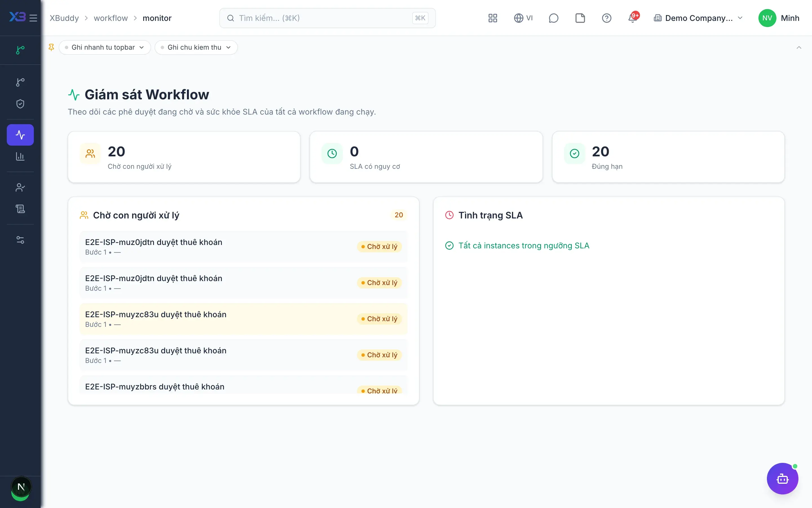Click the Chờ con người xử lý stat card
812x508 pixels.
tap(184, 157)
